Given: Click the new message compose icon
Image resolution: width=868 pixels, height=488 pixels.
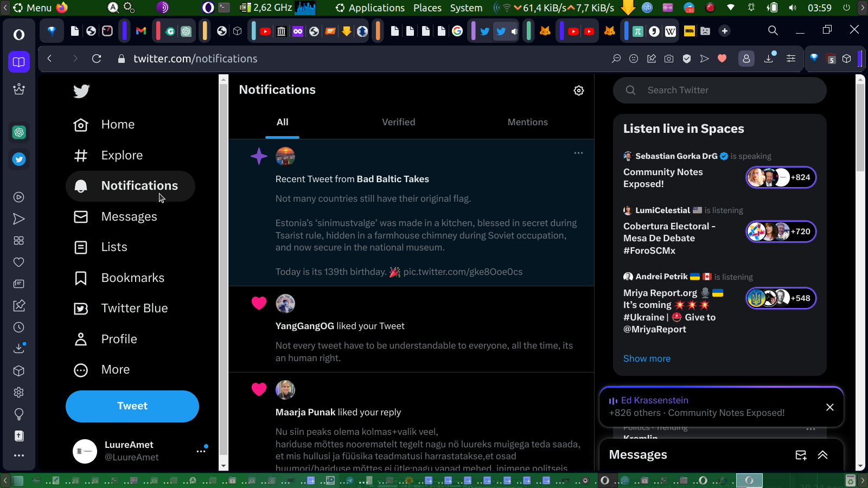Looking at the screenshot, I should (801, 455).
